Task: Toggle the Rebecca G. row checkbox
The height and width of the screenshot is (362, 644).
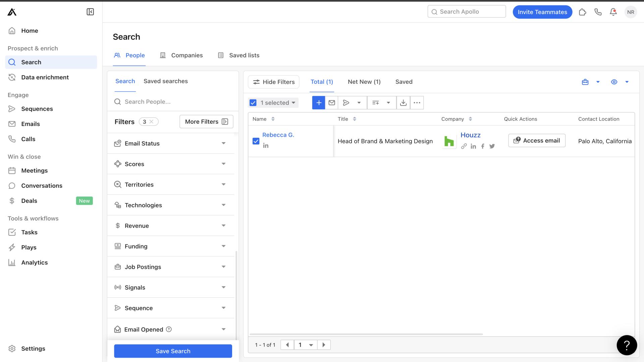Action: click(256, 140)
